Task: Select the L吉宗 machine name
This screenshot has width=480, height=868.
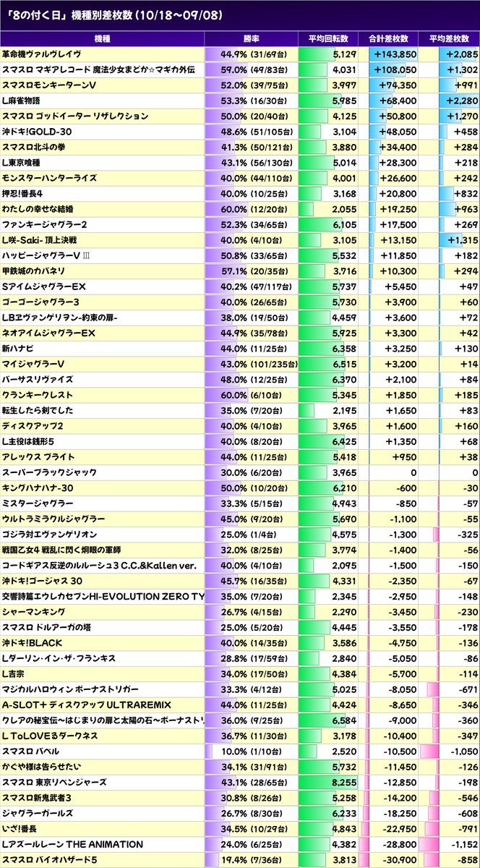Action: (x=14, y=673)
